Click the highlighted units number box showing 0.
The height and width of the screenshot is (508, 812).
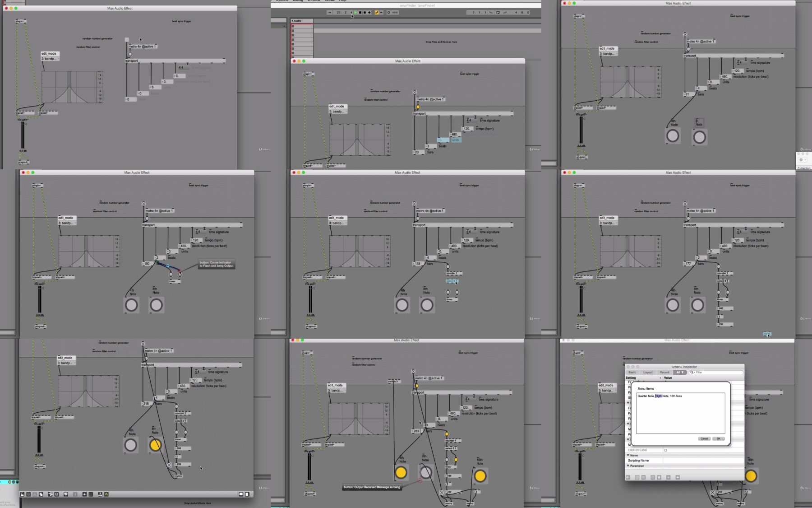pyautogui.click(x=443, y=140)
